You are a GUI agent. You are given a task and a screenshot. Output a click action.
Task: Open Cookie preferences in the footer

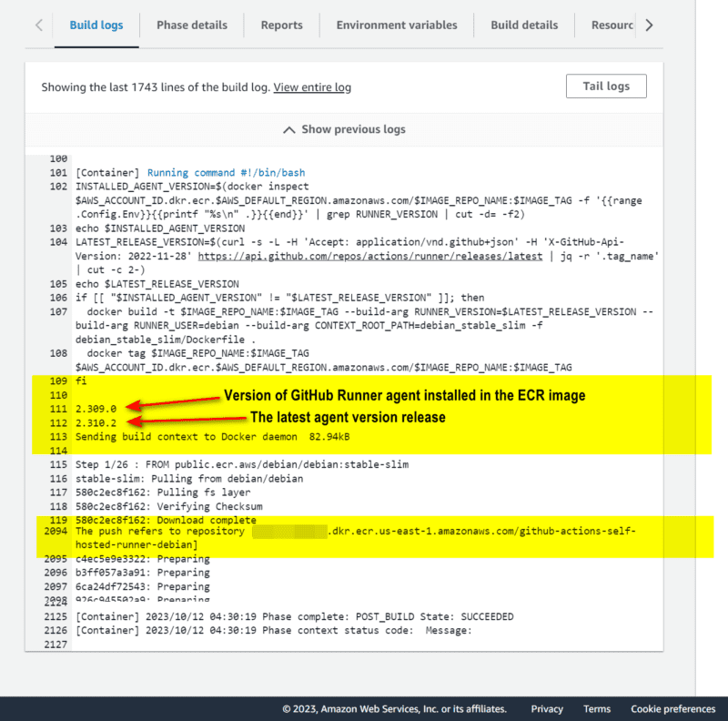click(x=672, y=709)
